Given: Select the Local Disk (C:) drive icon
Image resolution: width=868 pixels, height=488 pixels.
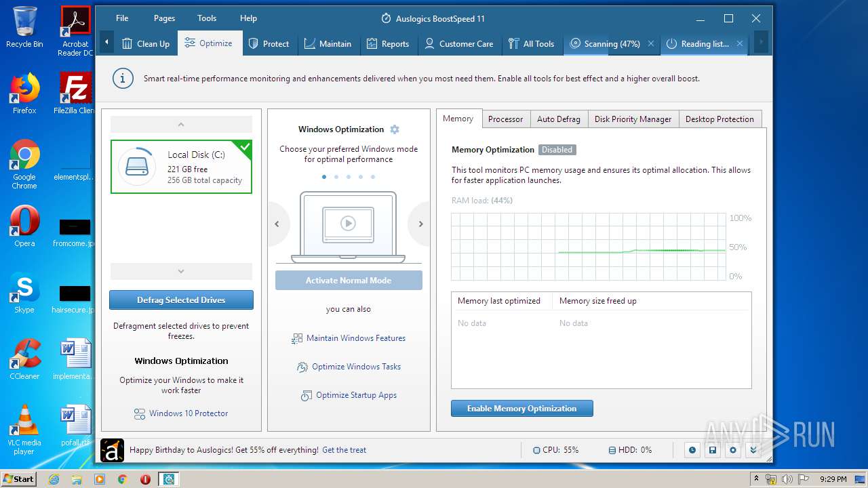Looking at the screenshot, I should [x=138, y=166].
